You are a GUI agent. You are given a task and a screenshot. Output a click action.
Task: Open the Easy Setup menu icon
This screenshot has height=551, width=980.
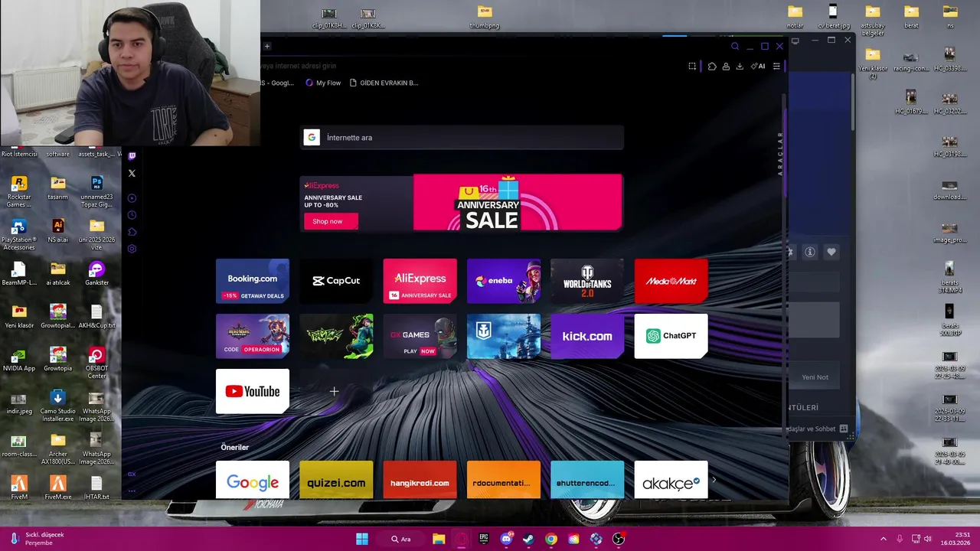tap(776, 67)
